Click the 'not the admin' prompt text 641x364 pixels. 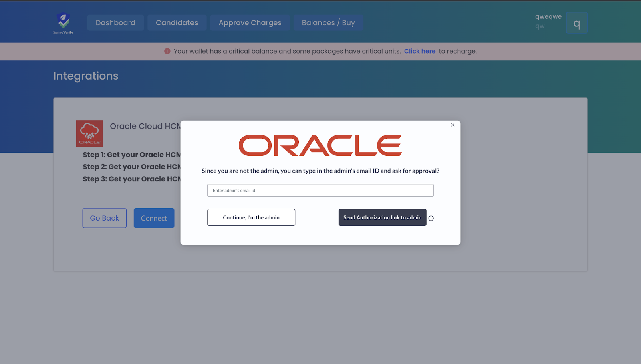320,171
